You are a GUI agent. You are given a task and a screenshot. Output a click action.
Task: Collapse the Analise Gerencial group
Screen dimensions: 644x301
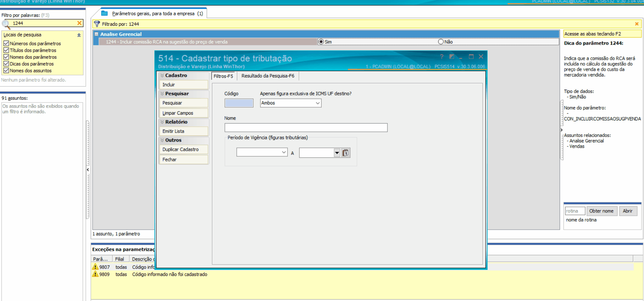pyautogui.click(x=96, y=34)
